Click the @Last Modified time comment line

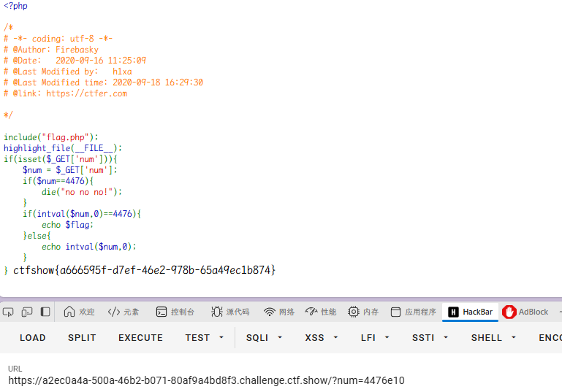point(103,82)
